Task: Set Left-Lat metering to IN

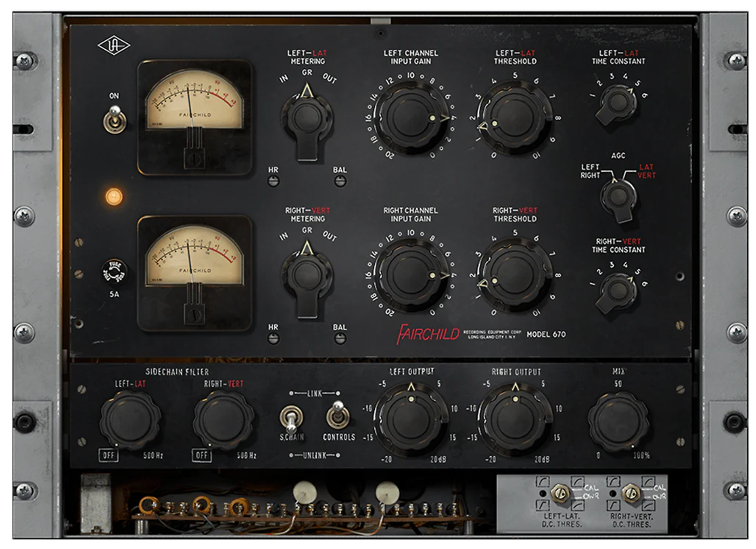Action: [284, 78]
